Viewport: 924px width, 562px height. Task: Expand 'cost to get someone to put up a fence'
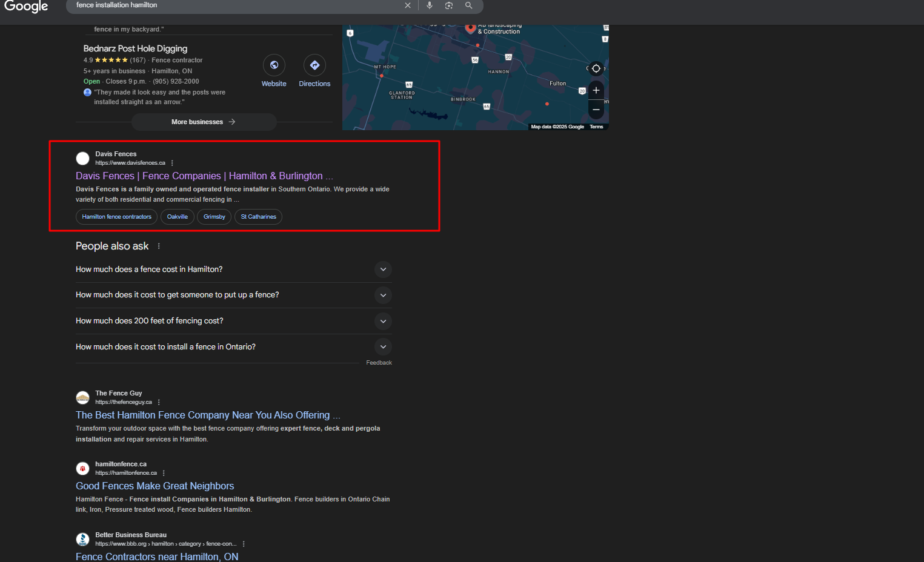[234, 295]
